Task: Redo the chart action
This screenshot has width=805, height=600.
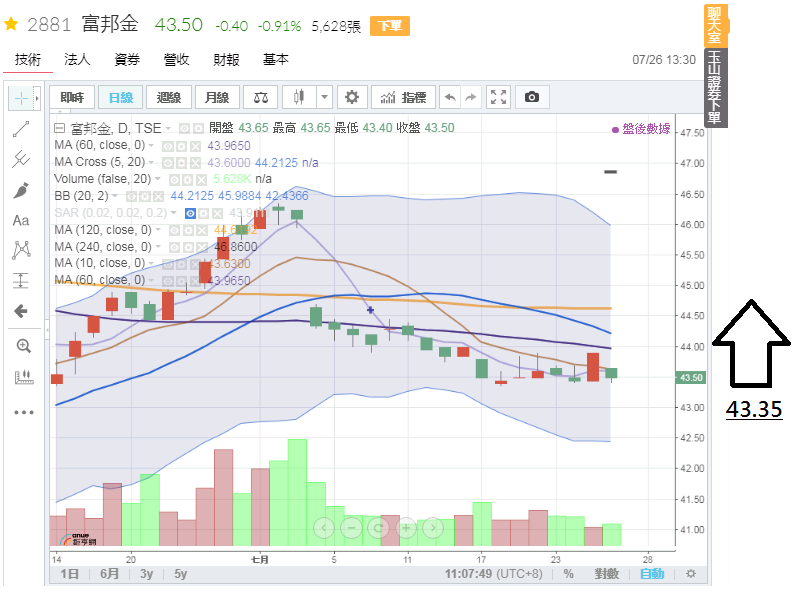Action: [471, 97]
